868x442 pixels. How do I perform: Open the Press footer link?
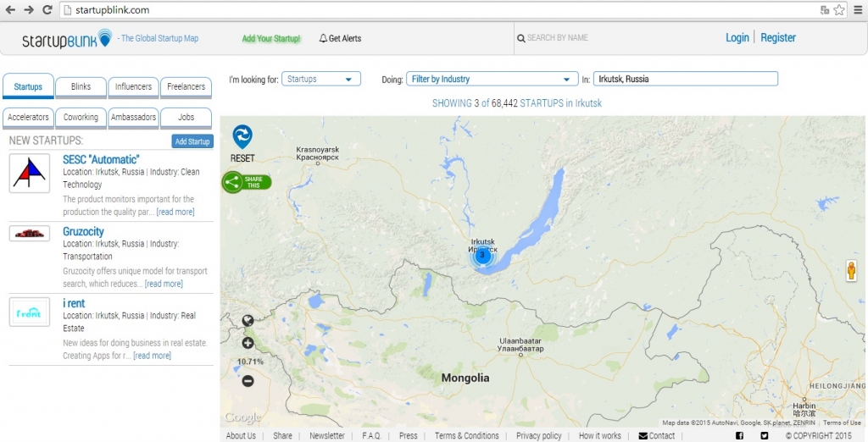tap(408, 436)
